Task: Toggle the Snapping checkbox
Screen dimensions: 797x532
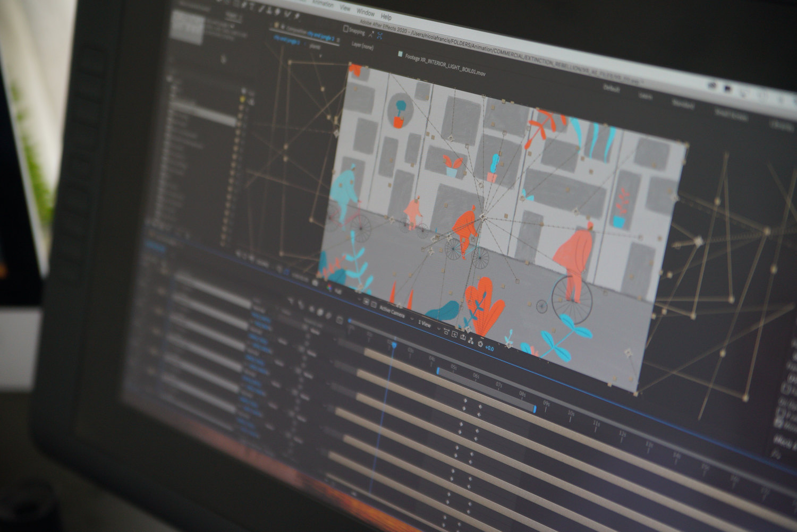Action: coord(346,28)
